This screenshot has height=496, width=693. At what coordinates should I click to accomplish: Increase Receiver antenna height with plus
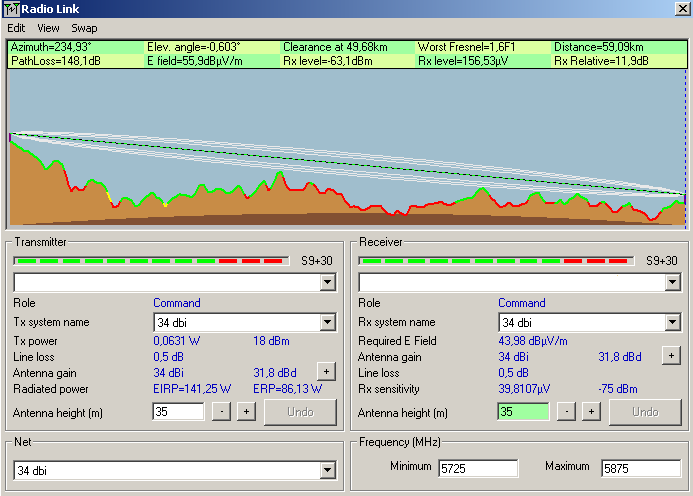pos(590,412)
